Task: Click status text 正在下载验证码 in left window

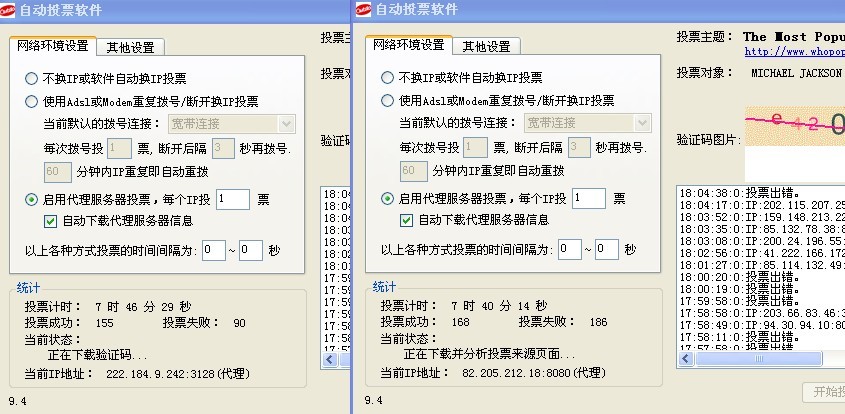Action: point(98,355)
